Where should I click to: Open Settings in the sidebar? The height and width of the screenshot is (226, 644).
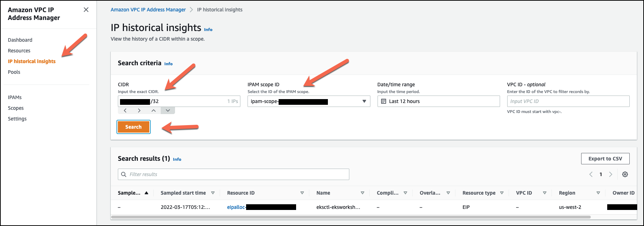17,119
